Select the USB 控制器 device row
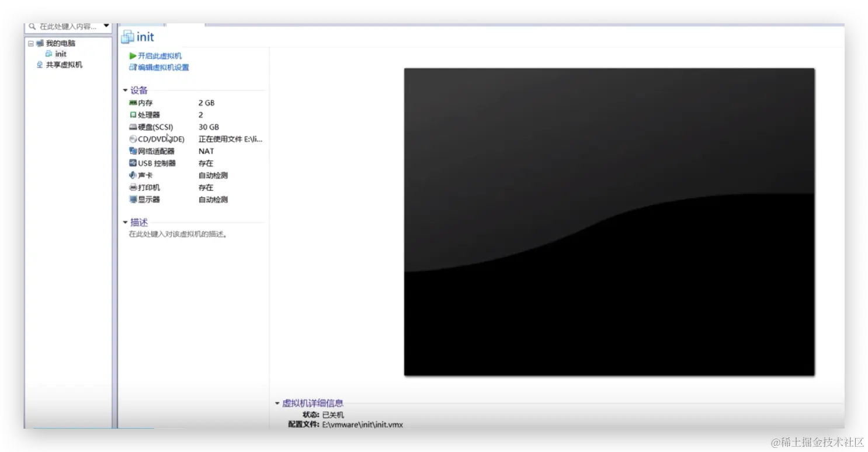Viewport: 868px width, 452px height. pos(196,164)
